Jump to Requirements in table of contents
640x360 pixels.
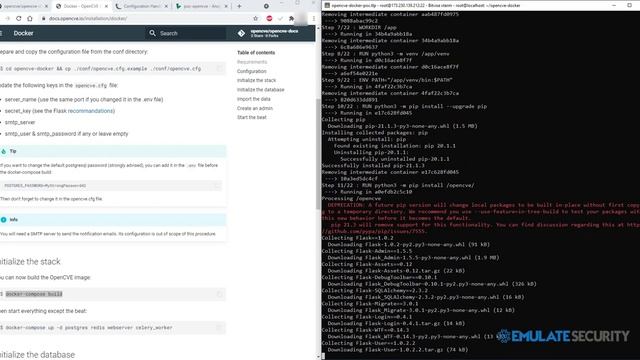252,62
